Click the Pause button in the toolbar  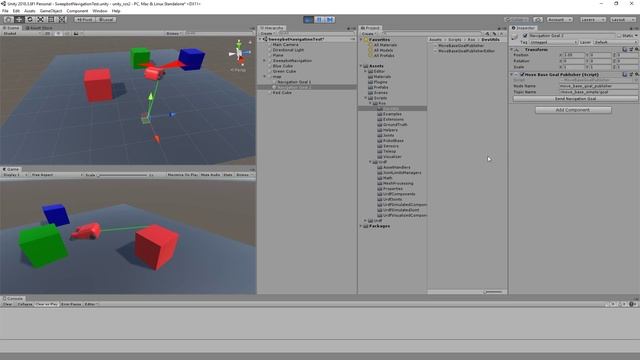pyautogui.click(x=319, y=20)
